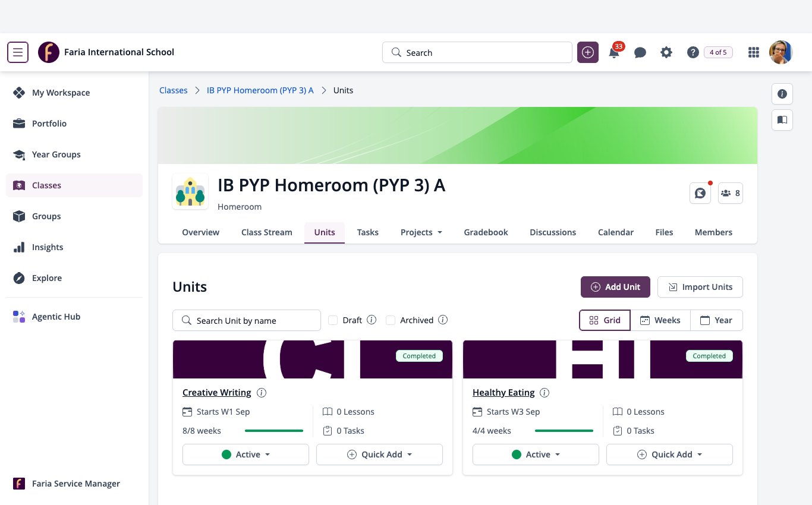The image size is (812, 505).
Task: Open the Tasks tab
Action: click(x=368, y=232)
